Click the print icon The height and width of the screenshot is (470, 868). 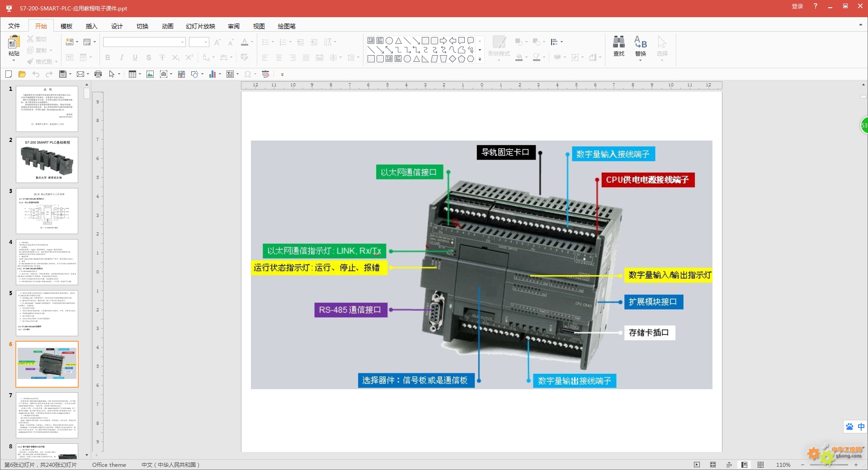click(x=98, y=74)
